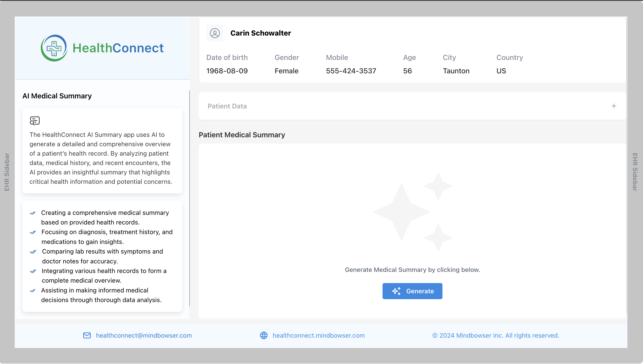643x364 pixels.
Task: Click the checkmark beside 'Assisting in making informed'
Action: 33,290
